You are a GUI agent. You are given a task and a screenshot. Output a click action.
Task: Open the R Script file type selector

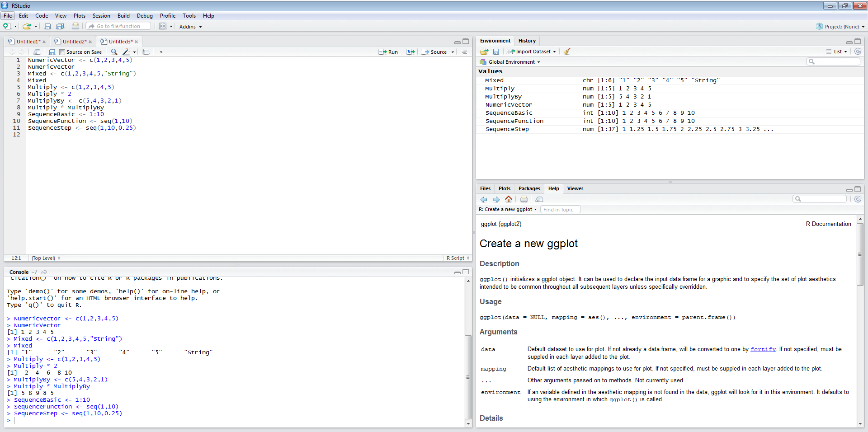tap(458, 258)
